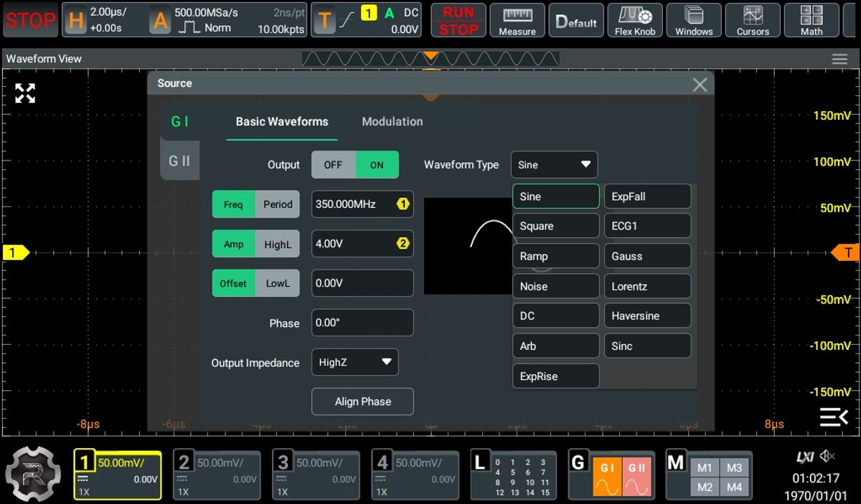Click the Waveform View hamburger menu
The image size is (861, 504).
839,60
